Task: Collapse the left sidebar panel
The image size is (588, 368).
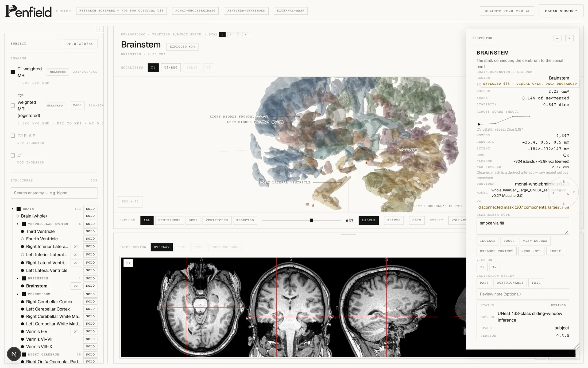Action: tap(100, 29)
